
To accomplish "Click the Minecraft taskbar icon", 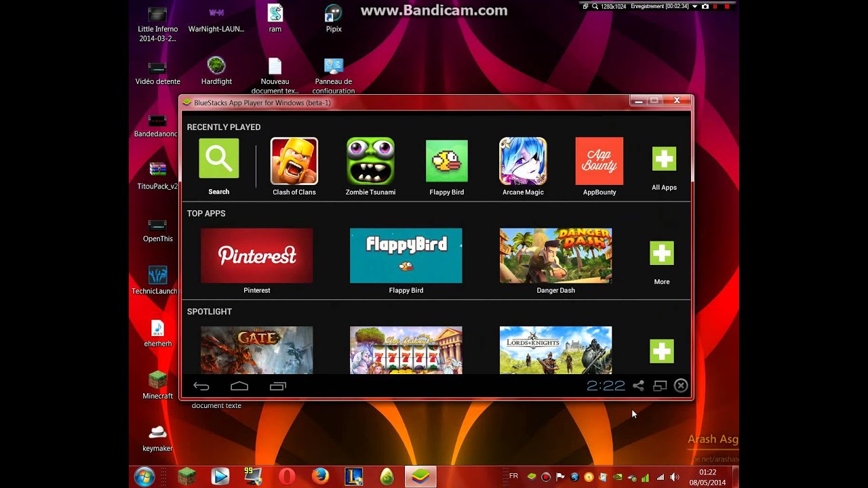I will (186, 476).
